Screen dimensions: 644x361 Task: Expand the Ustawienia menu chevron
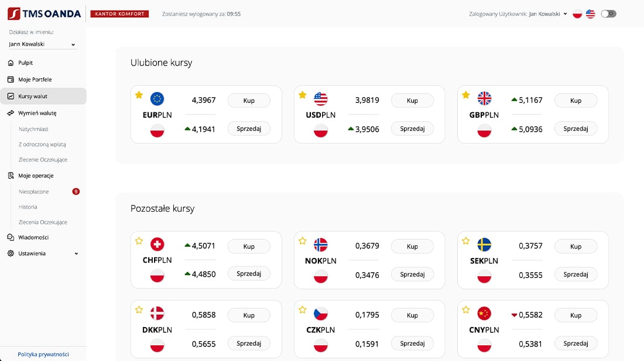pos(76,254)
